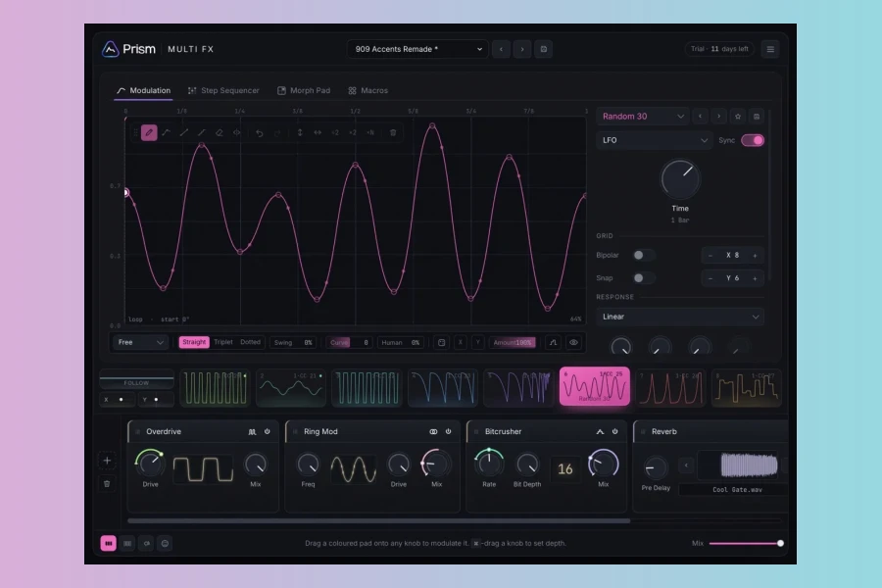Click the redo arrow icon
The width and height of the screenshot is (882, 588).
pos(277,133)
